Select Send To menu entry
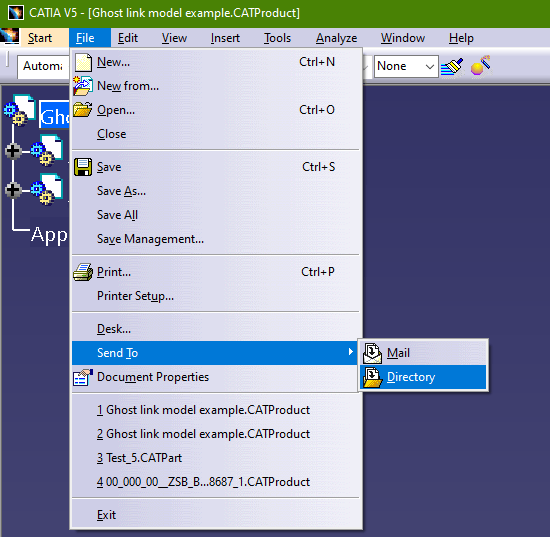 [x=215, y=353]
